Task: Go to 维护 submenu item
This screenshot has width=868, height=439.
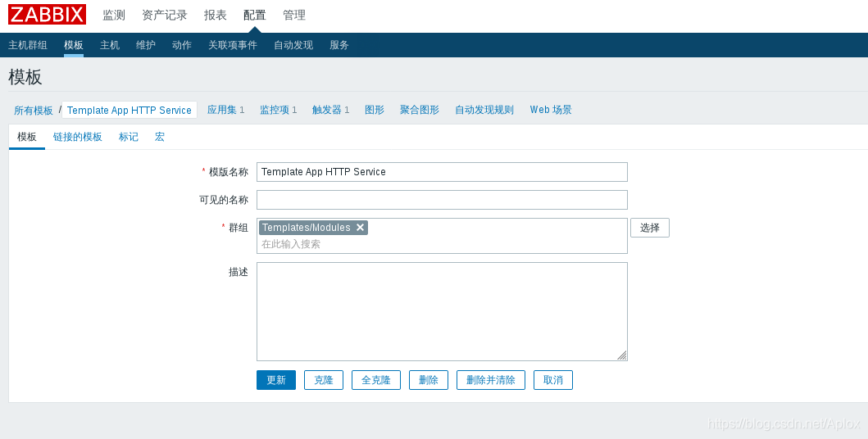Action: pyautogui.click(x=146, y=45)
